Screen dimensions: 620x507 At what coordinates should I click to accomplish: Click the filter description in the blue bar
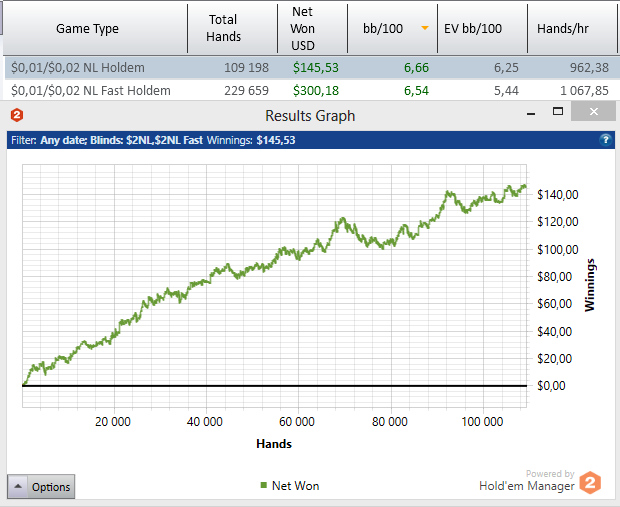click(x=107, y=140)
